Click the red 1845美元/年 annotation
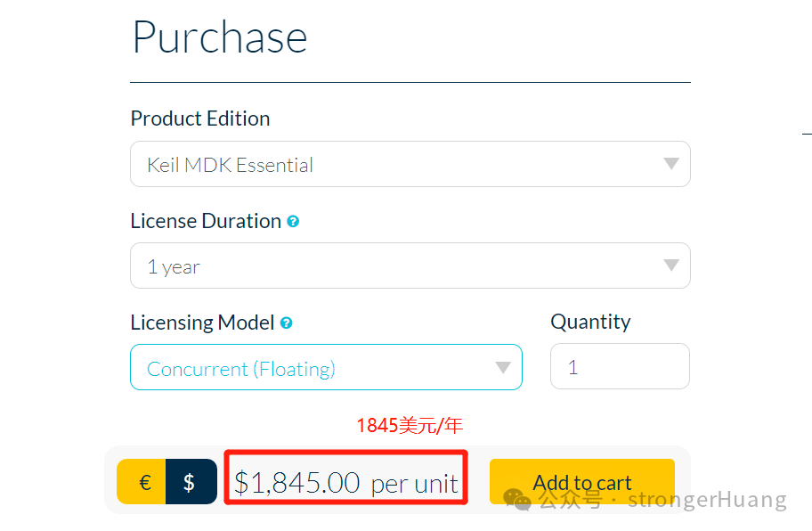Viewport: 812px width, 531px height. [x=410, y=426]
